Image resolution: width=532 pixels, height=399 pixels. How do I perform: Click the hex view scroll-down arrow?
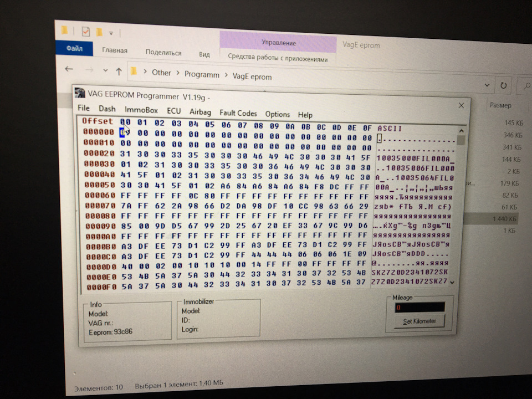pos(452,282)
